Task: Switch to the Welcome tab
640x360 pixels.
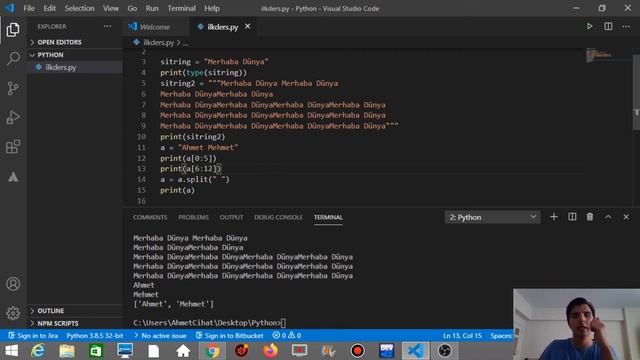Action: tap(155, 27)
